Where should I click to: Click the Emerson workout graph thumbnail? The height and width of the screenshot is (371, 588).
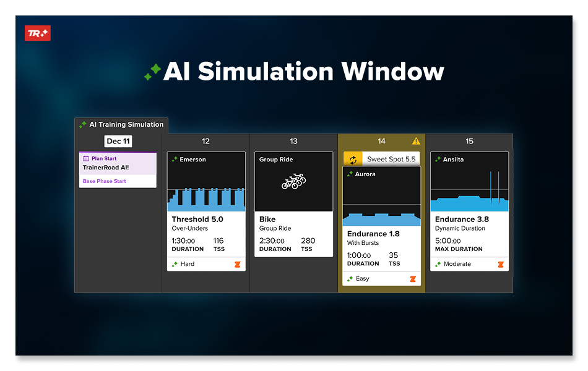[206, 192]
